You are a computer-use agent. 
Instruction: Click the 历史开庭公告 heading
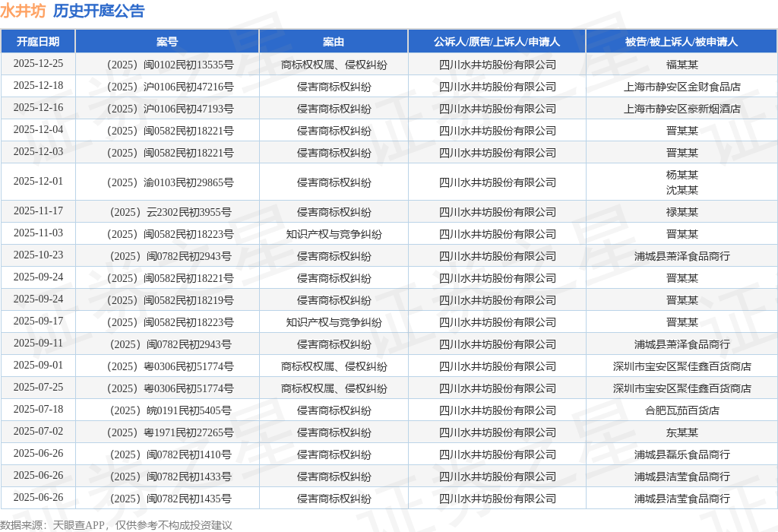tap(99, 11)
